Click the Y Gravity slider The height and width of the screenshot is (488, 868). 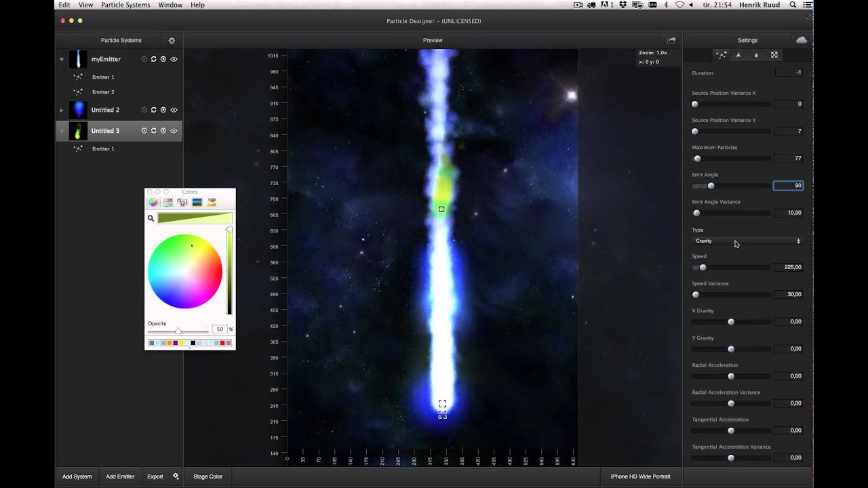(731, 349)
